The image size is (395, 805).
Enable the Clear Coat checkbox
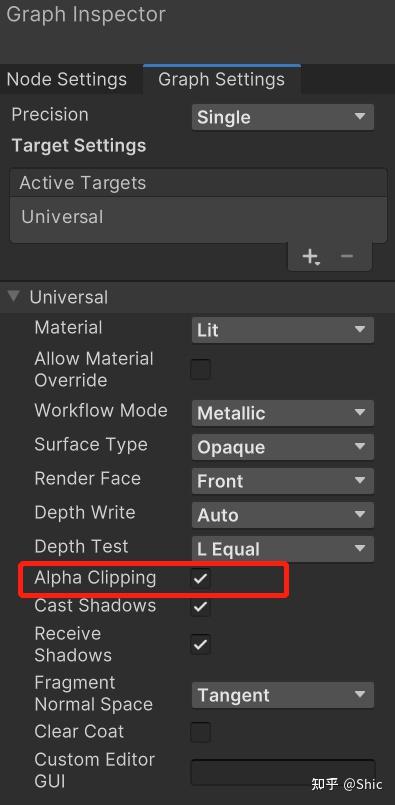coord(200,732)
